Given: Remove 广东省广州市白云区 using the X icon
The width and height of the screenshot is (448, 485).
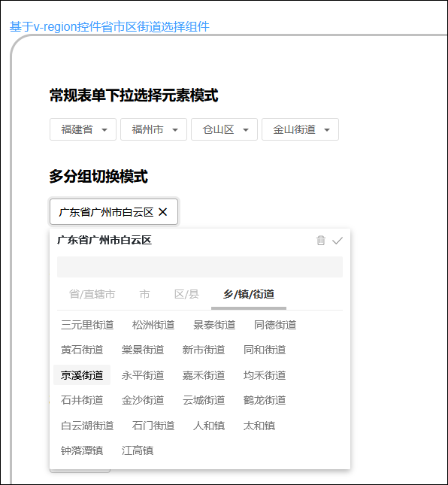Looking at the screenshot, I should [162, 212].
